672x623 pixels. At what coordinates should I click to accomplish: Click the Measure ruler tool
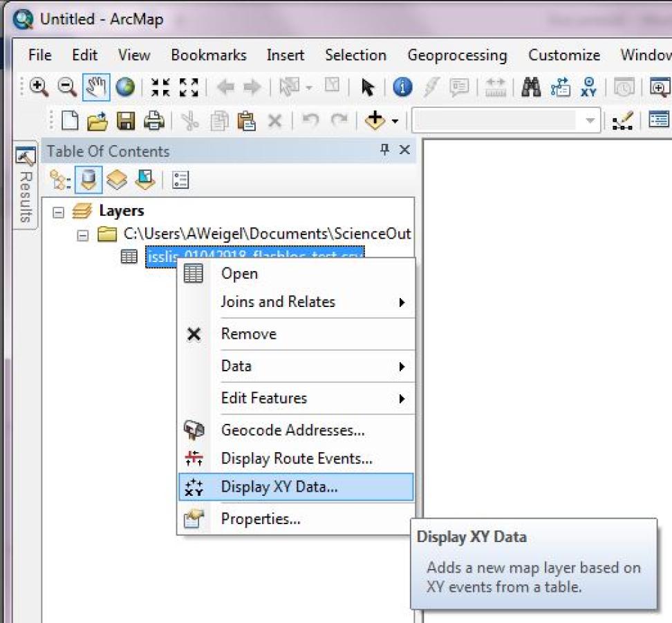point(496,87)
